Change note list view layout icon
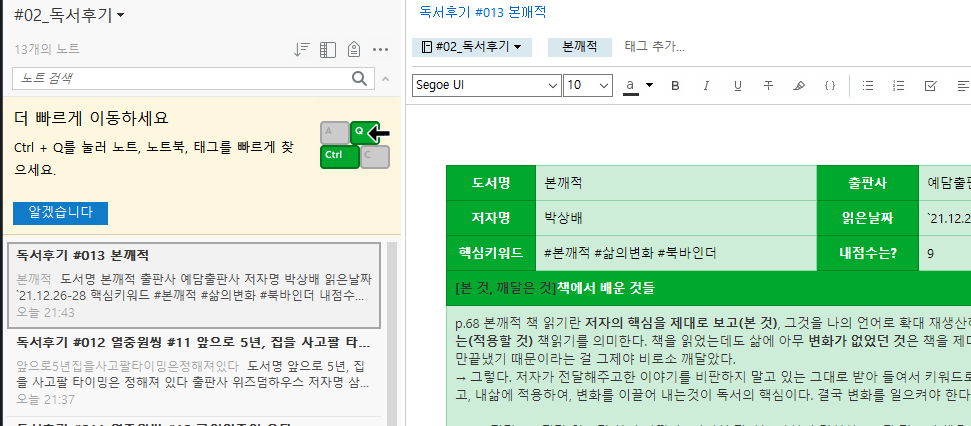This screenshot has width=971, height=426. (x=328, y=50)
